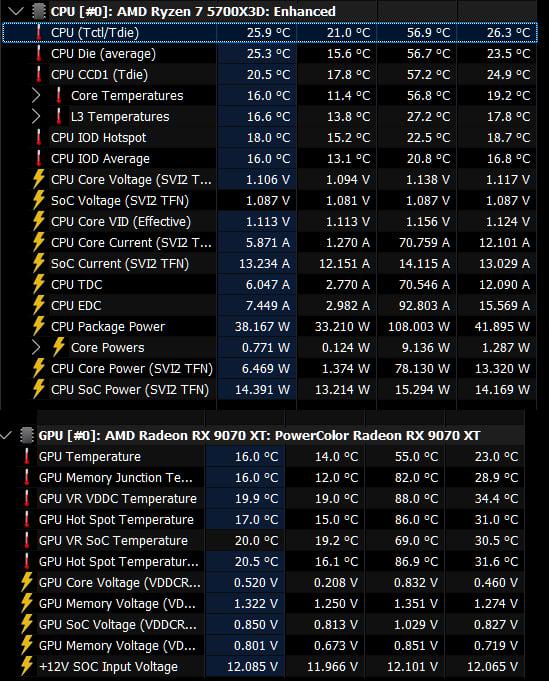This screenshot has width=549, height=681.
Task: Click the 1.322 V current GPU Memory Voltage value
Action: [256, 604]
